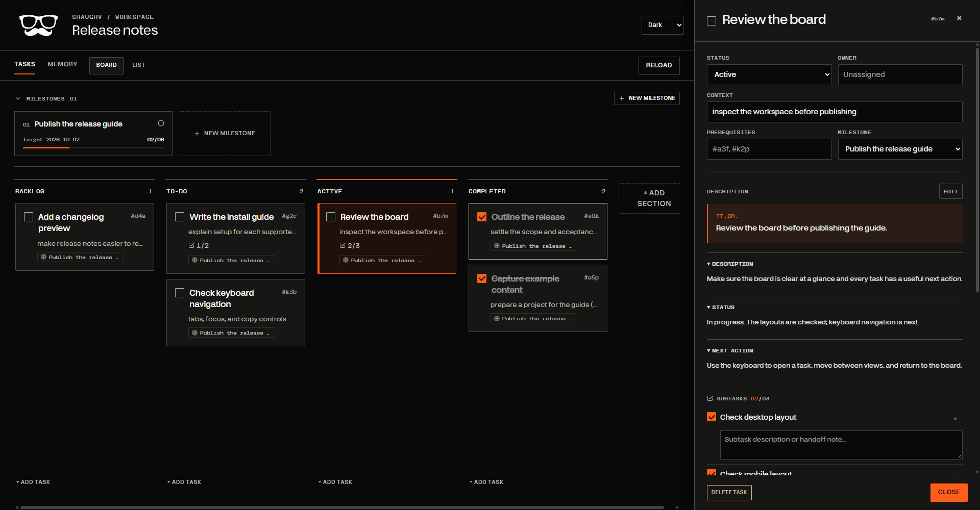Image resolution: width=980 pixels, height=510 pixels.
Task: Check off Check keyboard navigation task
Action: click(x=180, y=293)
